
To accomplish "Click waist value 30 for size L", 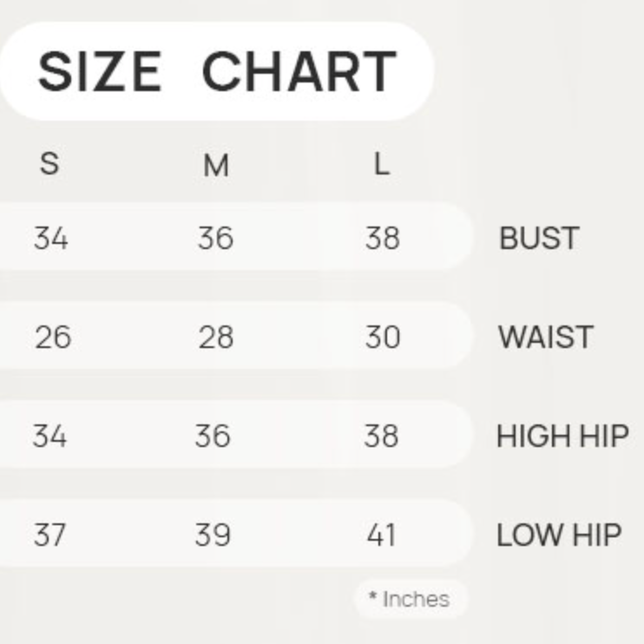I will 382,337.
